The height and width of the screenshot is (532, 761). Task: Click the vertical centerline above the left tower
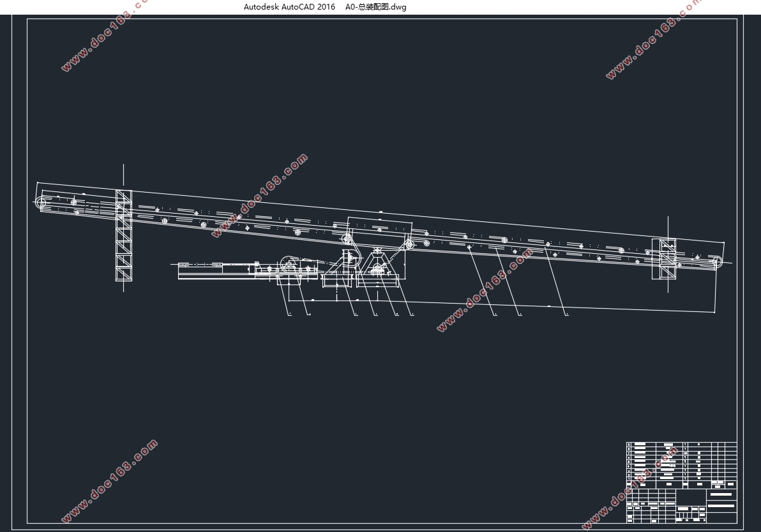coord(123,177)
